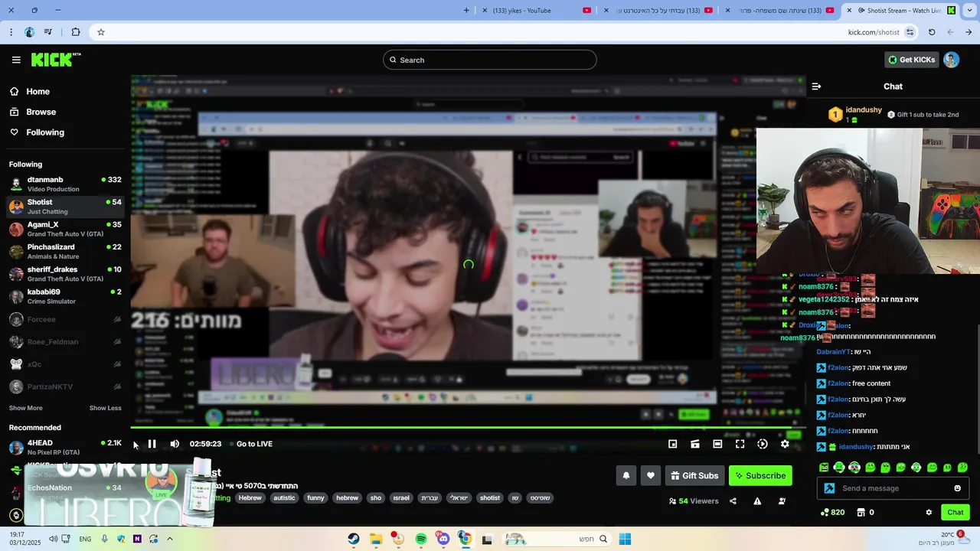
Task: Open the Kick profile avatar menu
Action: 951,60
